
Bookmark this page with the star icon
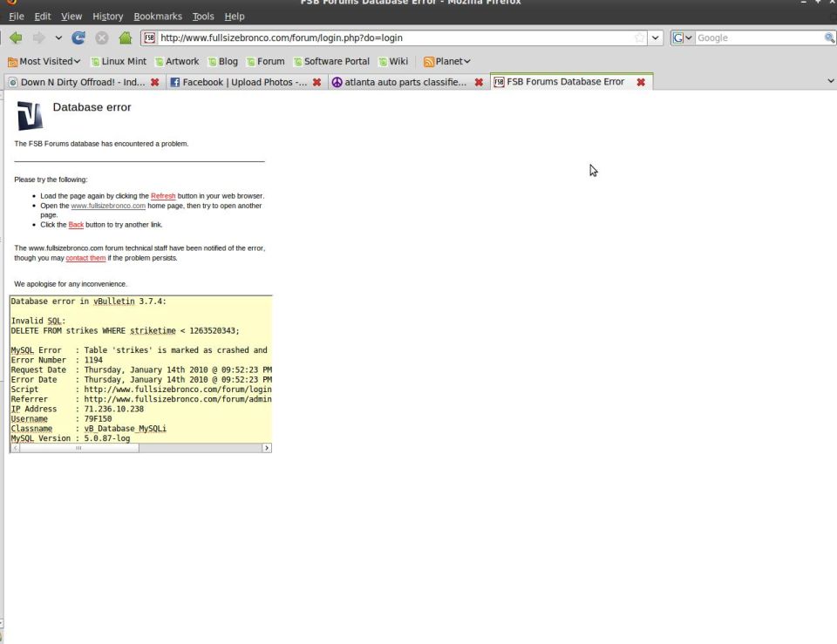639,37
